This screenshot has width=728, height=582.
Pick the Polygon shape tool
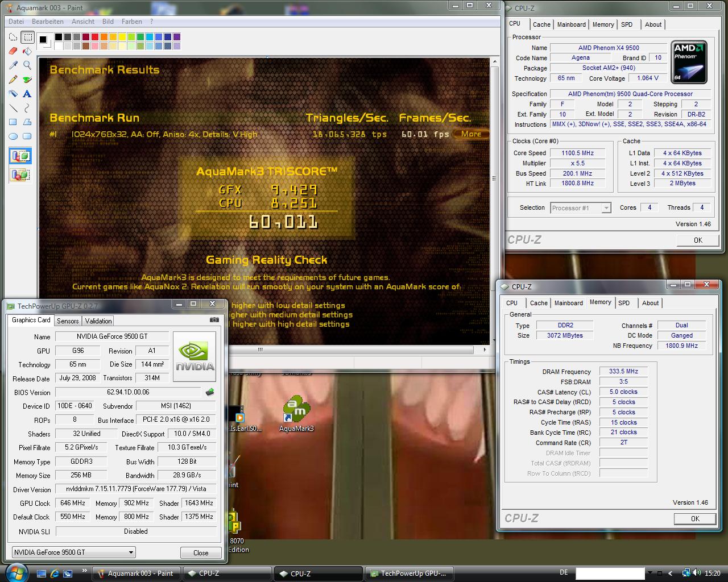tap(27, 122)
